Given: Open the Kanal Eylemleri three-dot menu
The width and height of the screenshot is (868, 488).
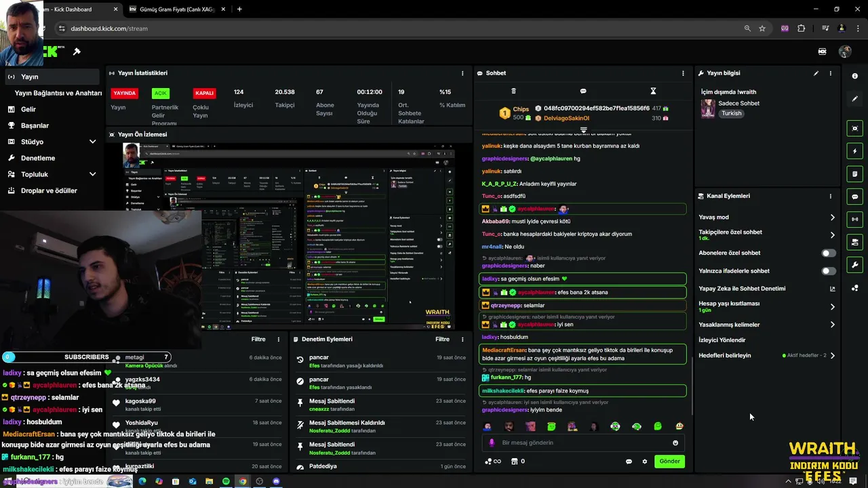Looking at the screenshot, I should (x=830, y=196).
